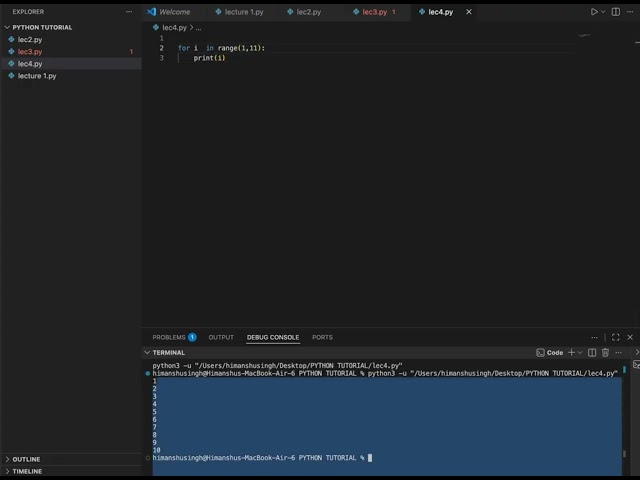The width and height of the screenshot is (640, 480).
Task: Create a new terminal with plus
Action: [571, 352]
